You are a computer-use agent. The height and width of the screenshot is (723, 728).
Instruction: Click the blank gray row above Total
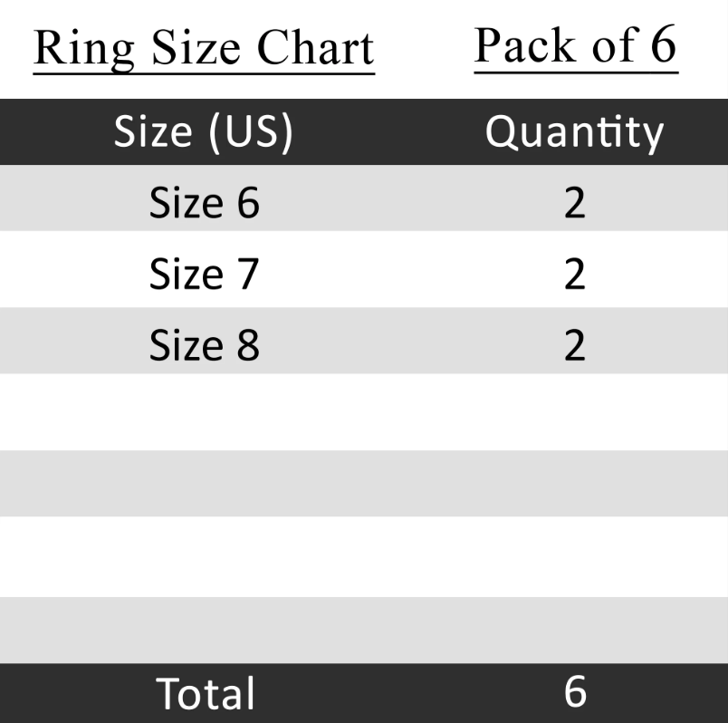tap(362, 630)
